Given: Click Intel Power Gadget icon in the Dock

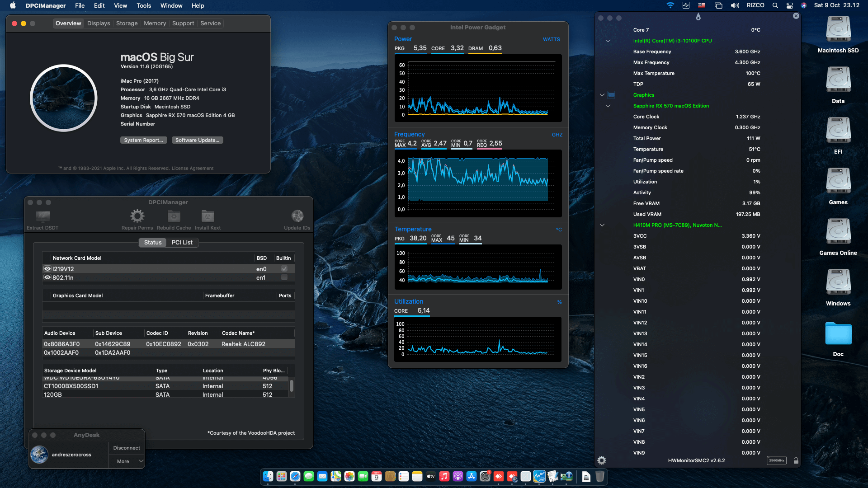Looking at the screenshot, I should (539, 476).
